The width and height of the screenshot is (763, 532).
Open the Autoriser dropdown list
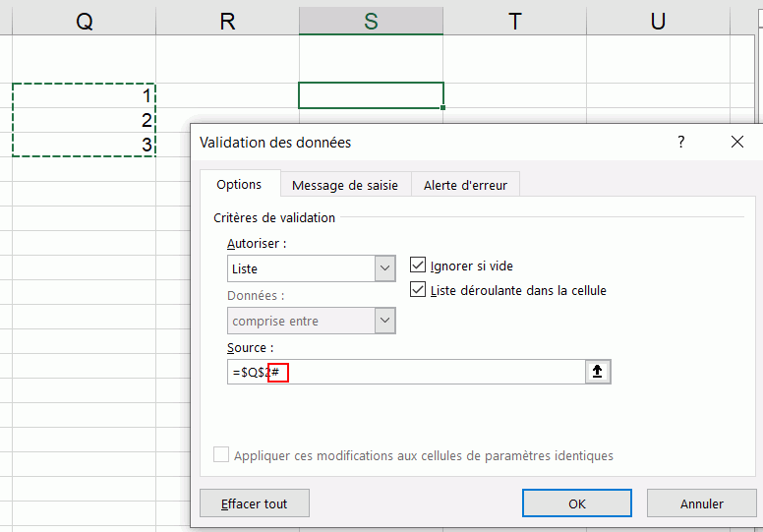tap(384, 268)
